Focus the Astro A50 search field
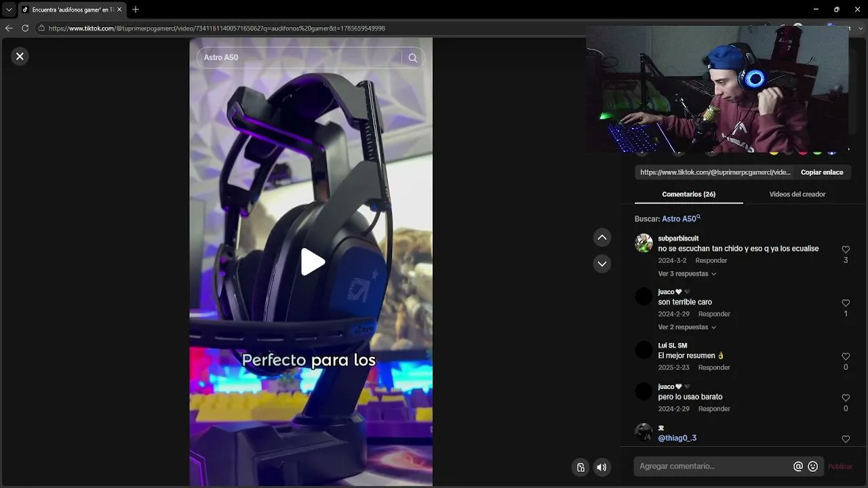 [x=299, y=58]
